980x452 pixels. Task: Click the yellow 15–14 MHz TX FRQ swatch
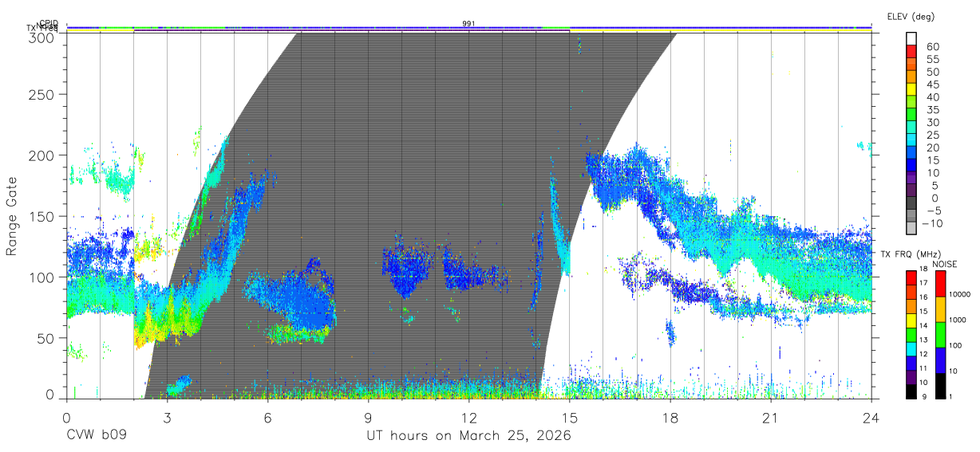pos(911,319)
